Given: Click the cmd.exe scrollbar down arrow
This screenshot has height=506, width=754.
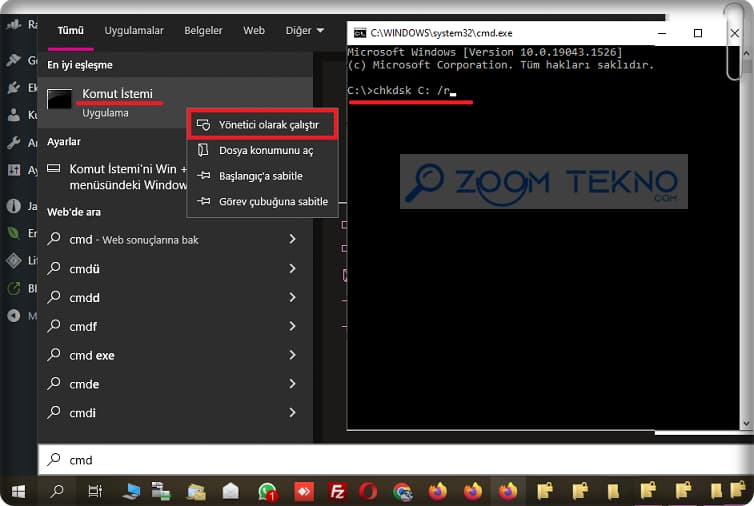Looking at the screenshot, I should coord(746,424).
